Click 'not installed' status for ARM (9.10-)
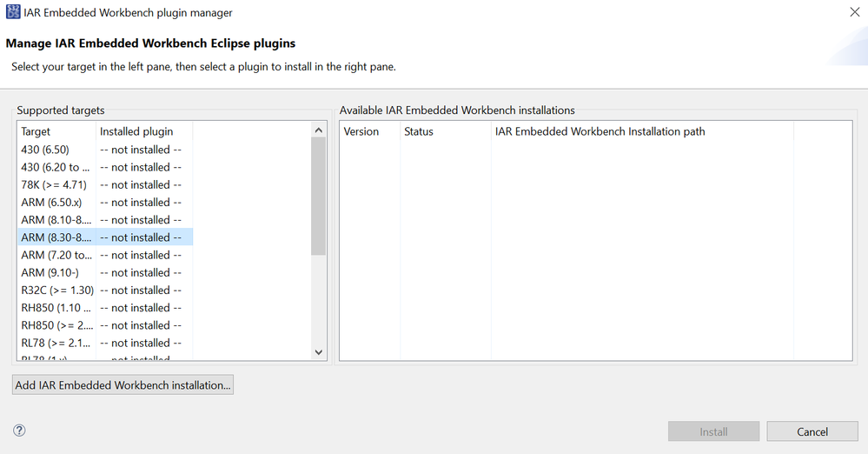Viewport: 868px width, 454px height. coord(141,273)
